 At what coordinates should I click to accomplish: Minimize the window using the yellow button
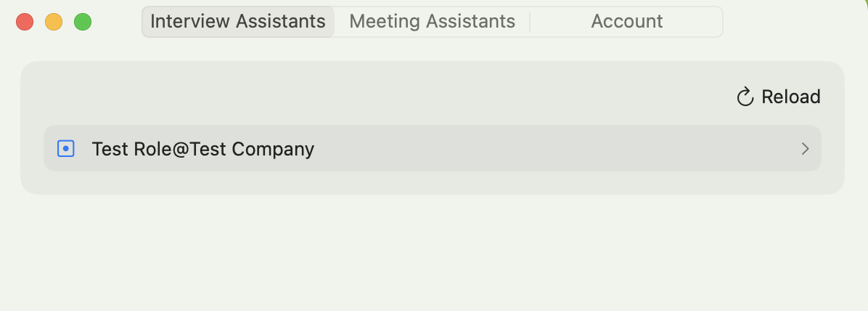[x=54, y=22]
